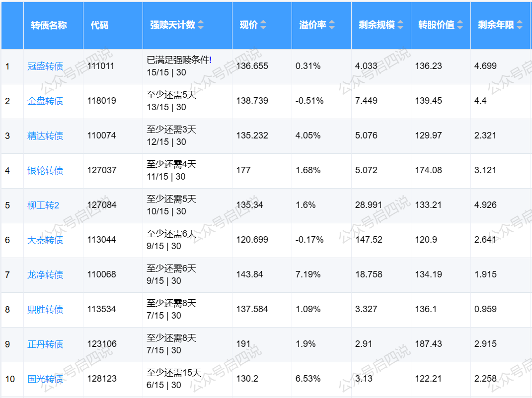Open the 大秦转债 link
The height and width of the screenshot is (398, 532).
pos(45,240)
